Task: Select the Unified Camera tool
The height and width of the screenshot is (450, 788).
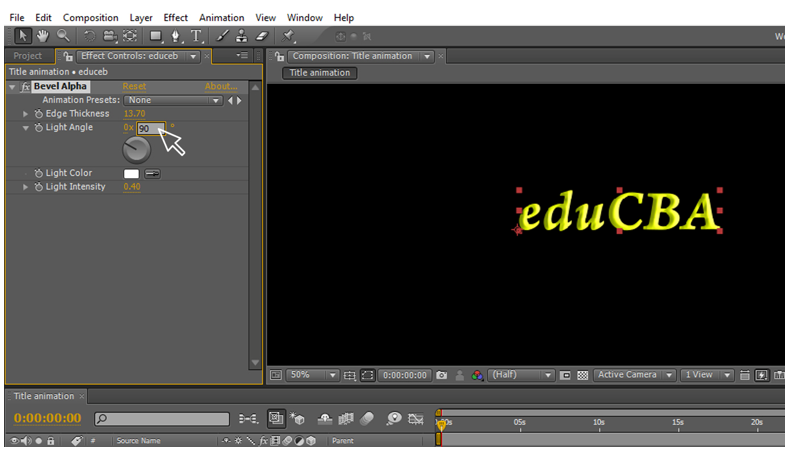Action: tap(110, 36)
